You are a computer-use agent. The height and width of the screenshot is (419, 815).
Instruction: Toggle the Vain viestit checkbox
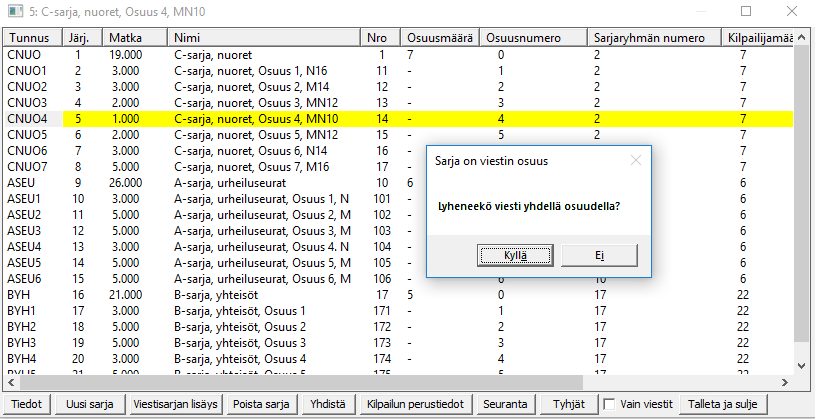point(609,404)
